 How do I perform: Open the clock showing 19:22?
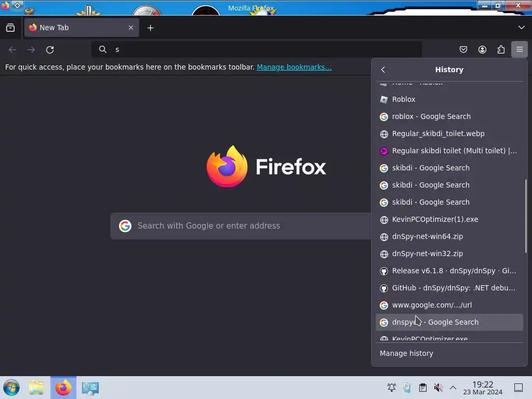pos(483,388)
